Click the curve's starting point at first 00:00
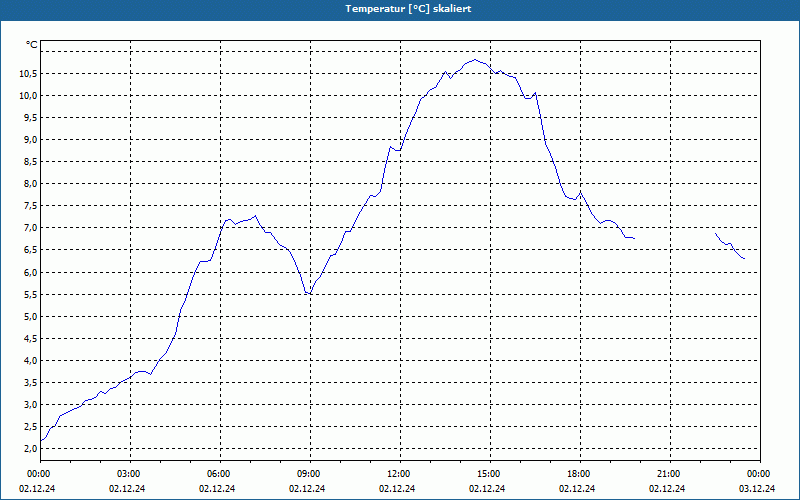The width and height of the screenshot is (800, 500). [x=41, y=440]
